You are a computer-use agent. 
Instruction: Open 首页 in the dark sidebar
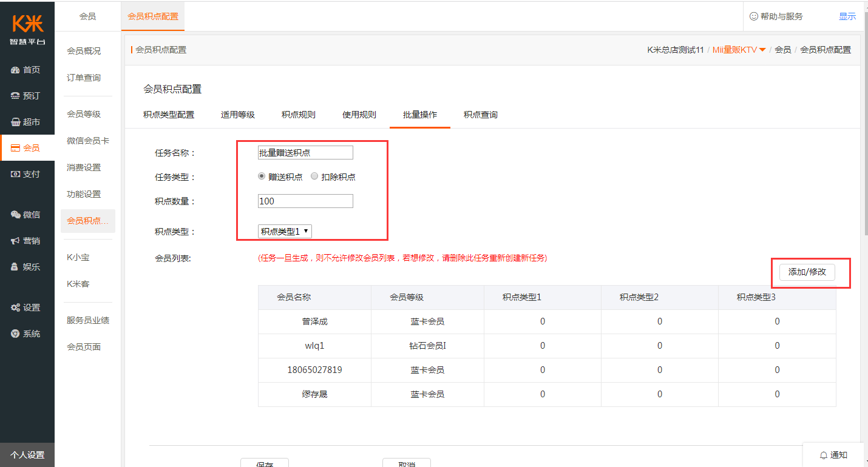click(27, 70)
